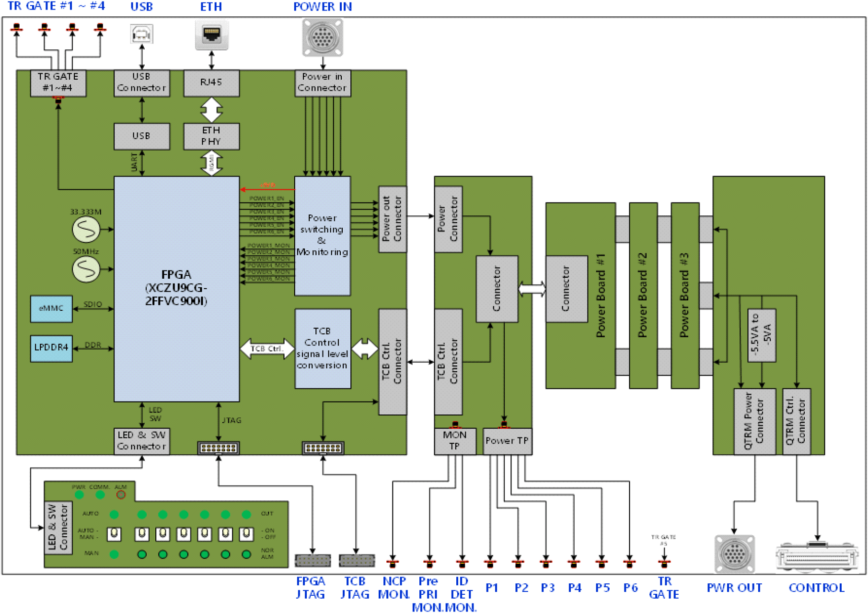Click the RGMII double arrow
Viewport: 868px width, 613px height.
211,163
